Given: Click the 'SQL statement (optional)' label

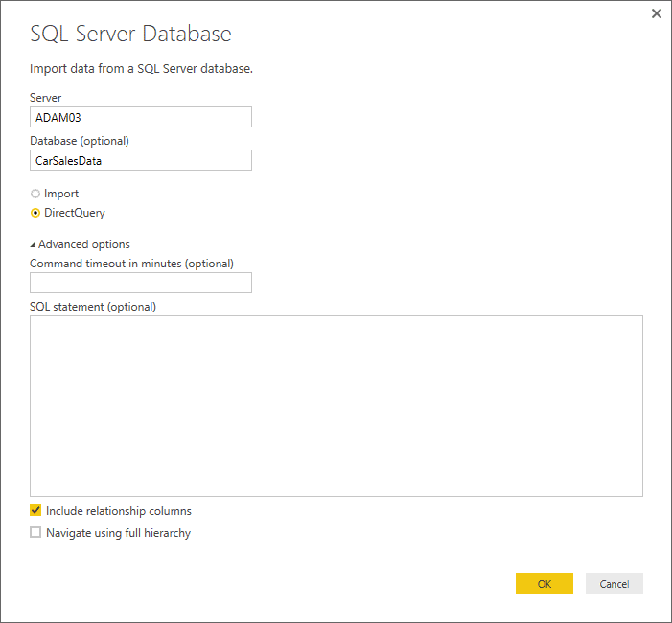Looking at the screenshot, I should [x=93, y=307].
